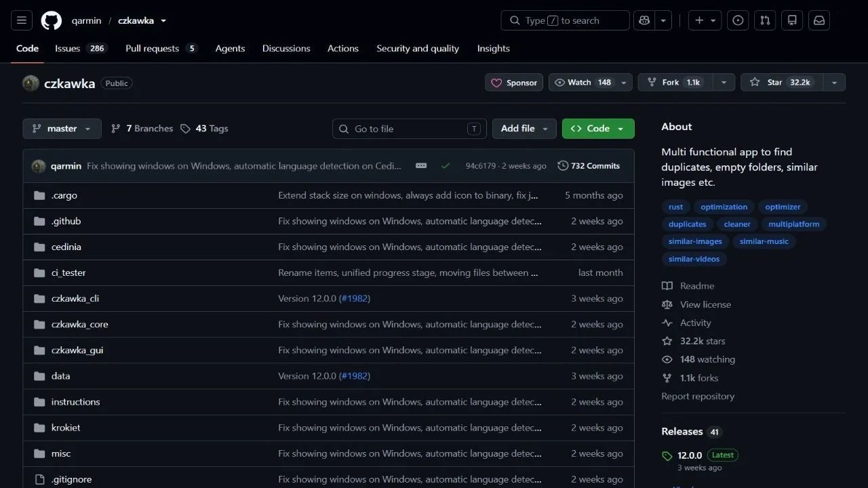Viewport: 868px width, 488px height.
Task: Select the rust topic tag
Action: click(x=676, y=207)
